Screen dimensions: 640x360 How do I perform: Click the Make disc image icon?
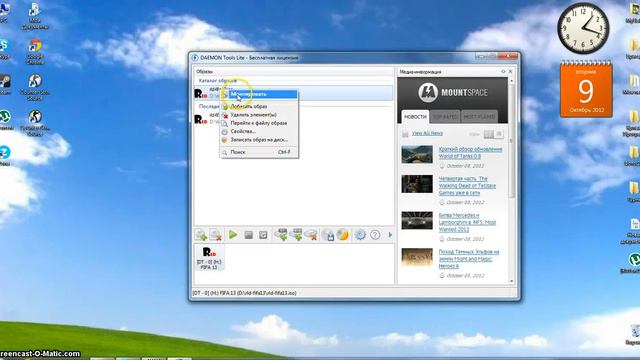328,235
